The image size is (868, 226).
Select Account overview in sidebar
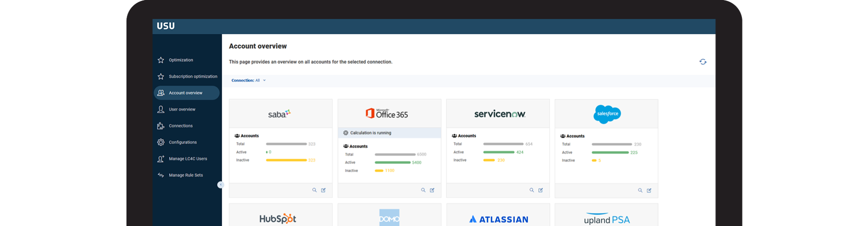tap(187, 93)
